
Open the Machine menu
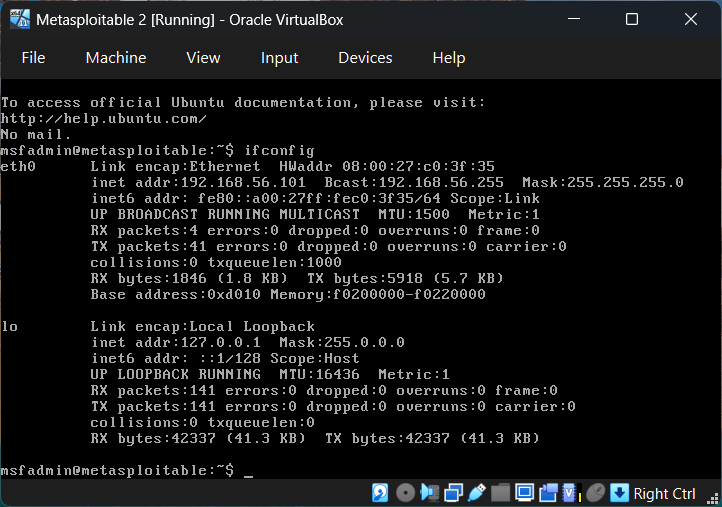tap(116, 58)
